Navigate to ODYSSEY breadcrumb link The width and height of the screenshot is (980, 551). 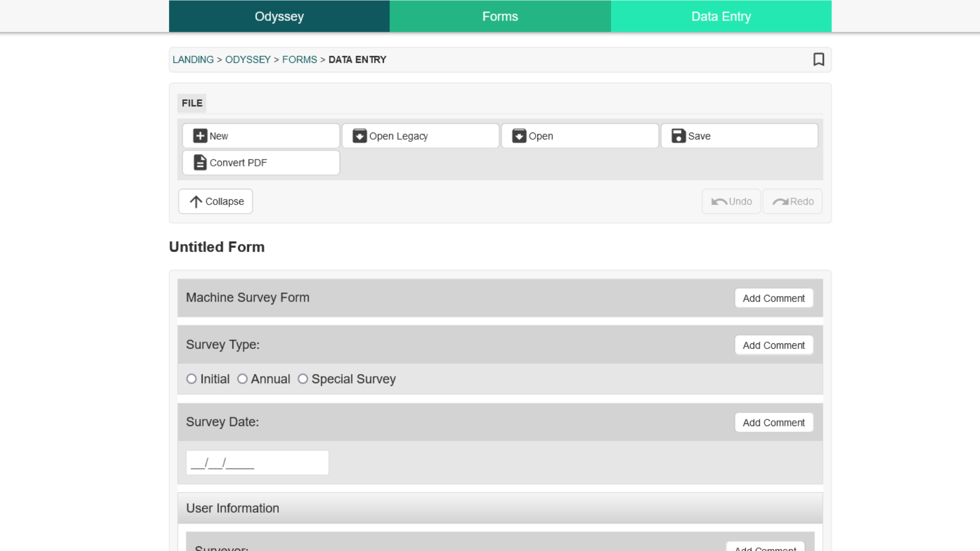pyautogui.click(x=248, y=59)
